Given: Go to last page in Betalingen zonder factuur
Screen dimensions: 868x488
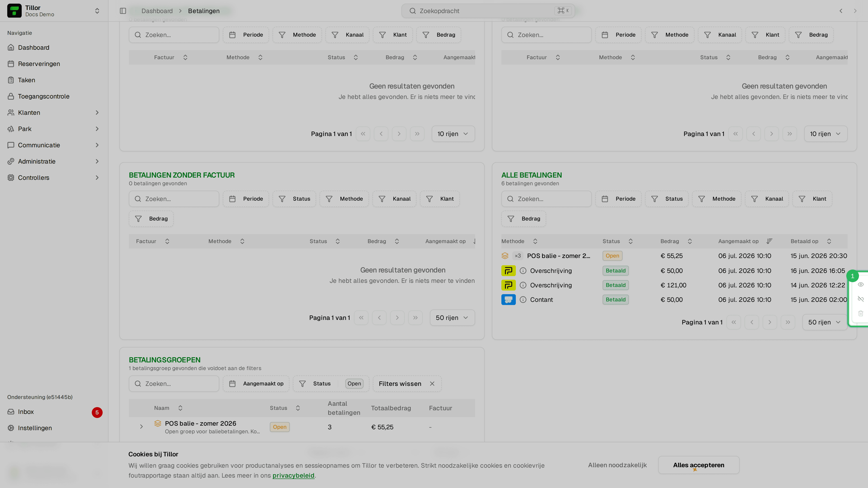Looking at the screenshot, I should pos(415,318).
